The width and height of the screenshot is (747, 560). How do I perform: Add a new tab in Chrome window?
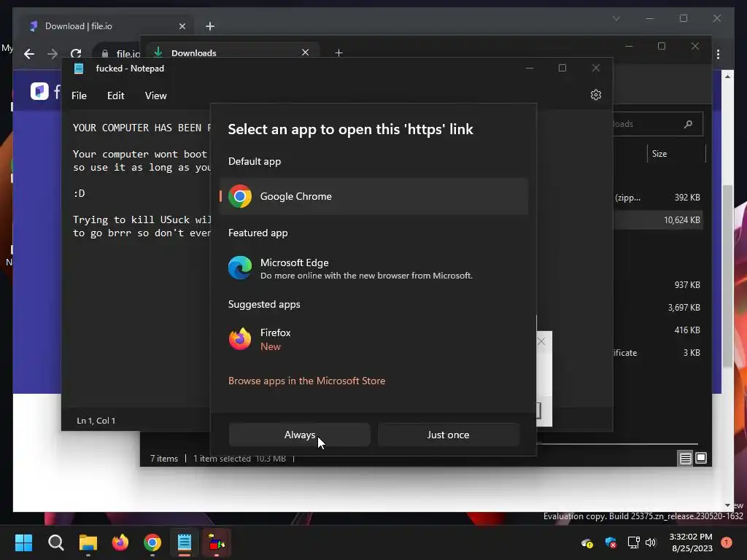click(210, 26)
